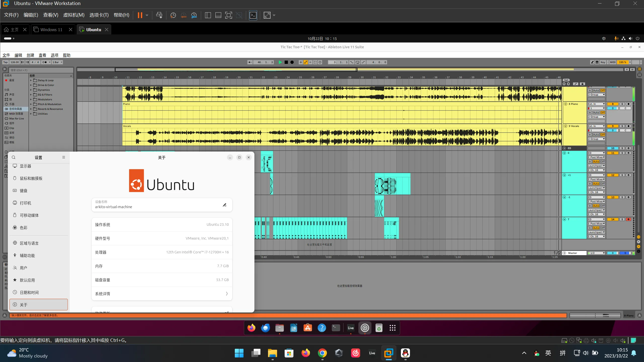Switch to Session view selector icon
Viewport: 644px width, 362px height.
(x=639, y=75)
